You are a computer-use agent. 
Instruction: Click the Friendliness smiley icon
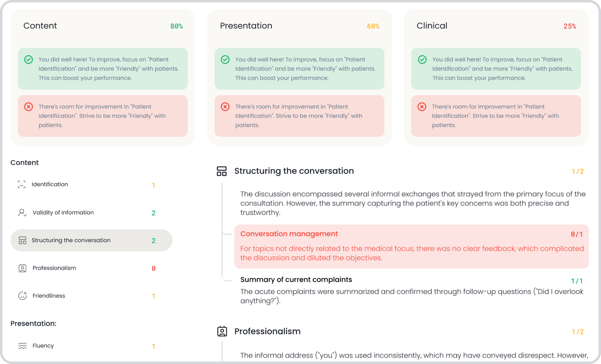[x=22, y=296]
